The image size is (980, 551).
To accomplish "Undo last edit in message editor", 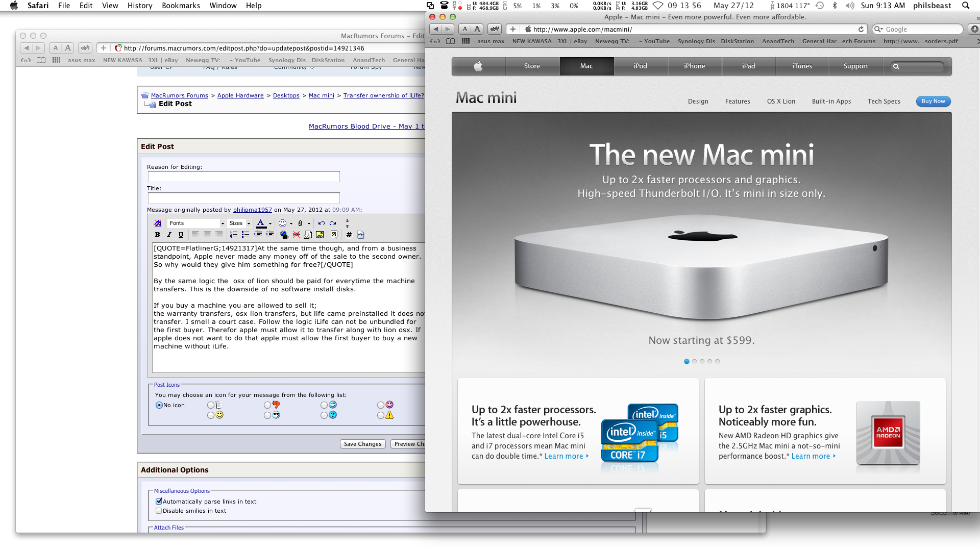I will (x=321, y=223).
